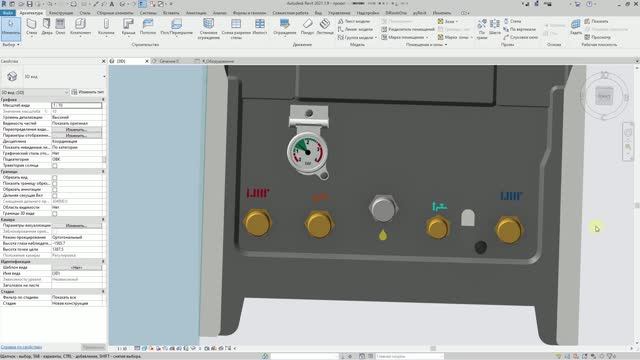
Task: Click Изменить button for graphic display options
Action: [x=76, y=136]
